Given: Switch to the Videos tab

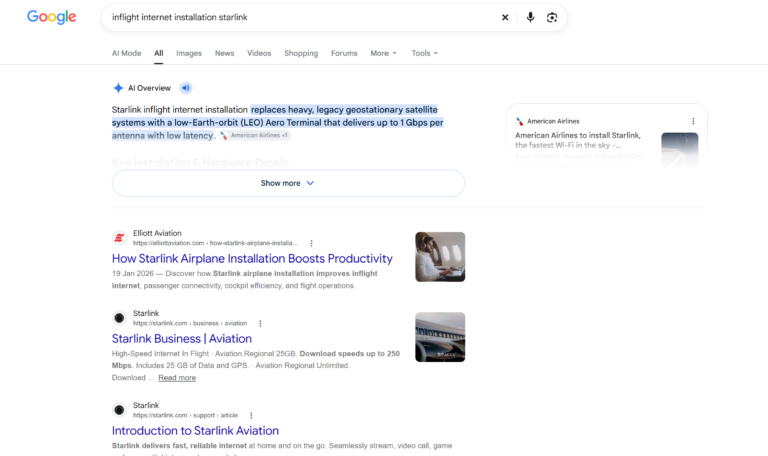Looking at the screenshot, I should (259, 53).
